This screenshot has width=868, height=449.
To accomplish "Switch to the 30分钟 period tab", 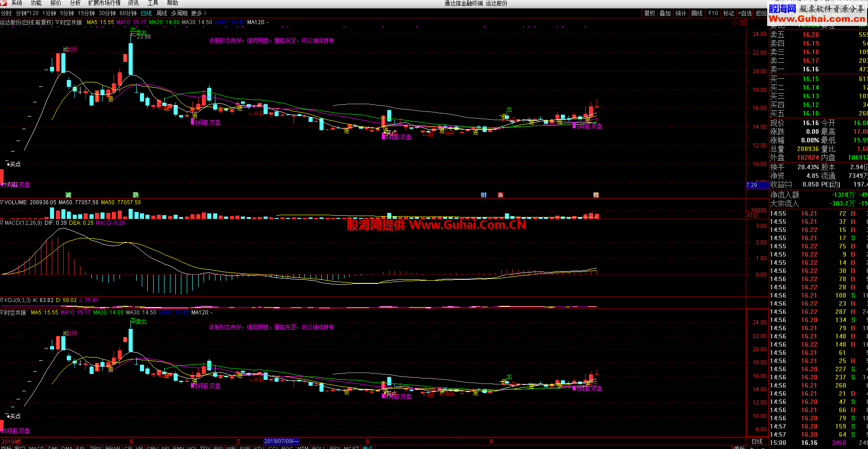I will 107,13.
